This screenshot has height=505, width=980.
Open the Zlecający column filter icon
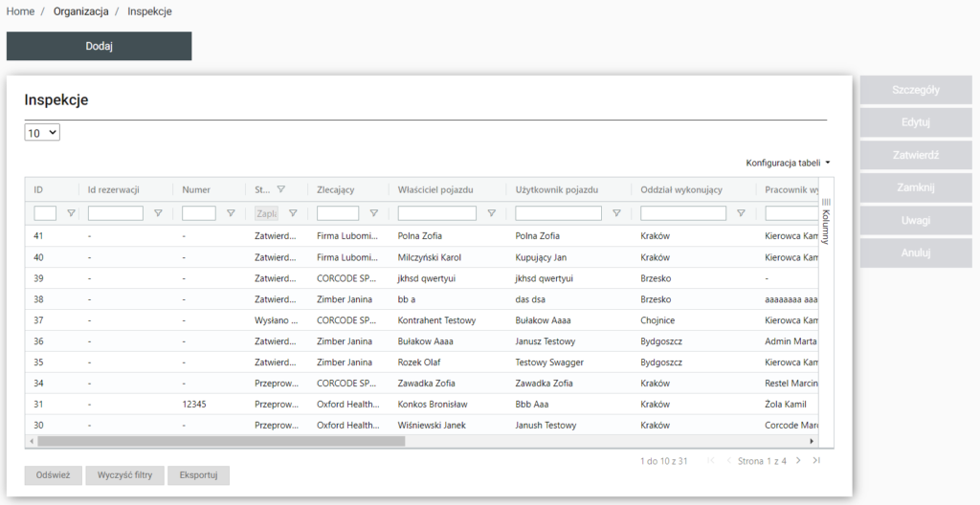click(374, 213)
